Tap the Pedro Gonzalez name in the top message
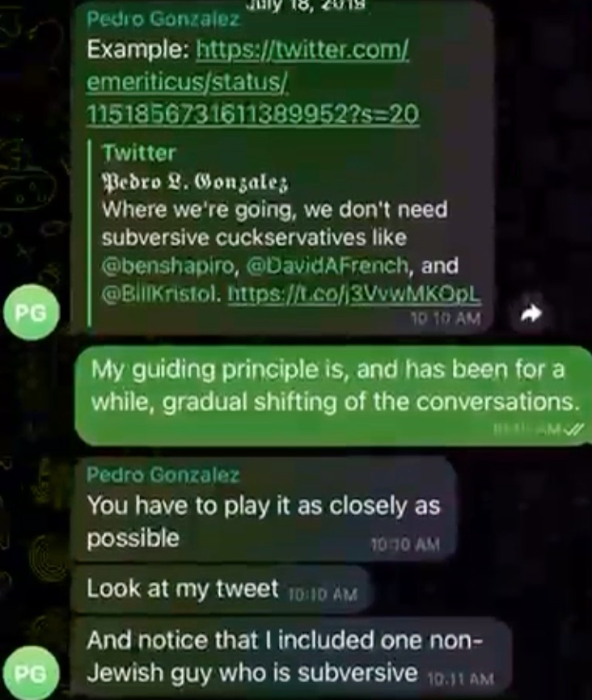The width and height of the screenshot is (592, 700). click(x=163, y=19)
